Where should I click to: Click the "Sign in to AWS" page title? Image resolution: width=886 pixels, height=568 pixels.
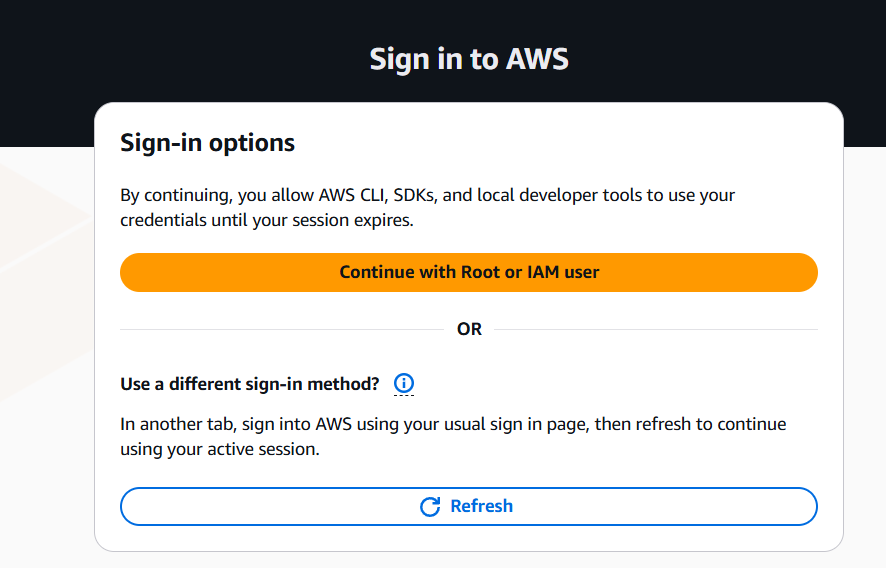(x=469, y=59)
